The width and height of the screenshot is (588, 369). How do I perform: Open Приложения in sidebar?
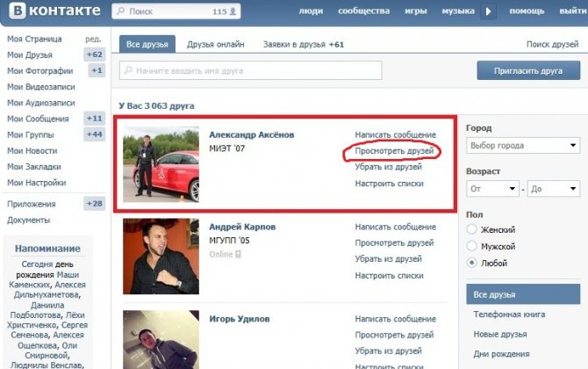click(31, 204)
